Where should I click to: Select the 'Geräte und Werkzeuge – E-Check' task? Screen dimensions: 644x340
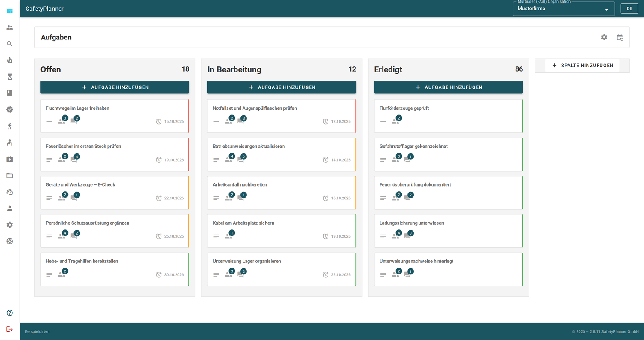pos(115,193)
